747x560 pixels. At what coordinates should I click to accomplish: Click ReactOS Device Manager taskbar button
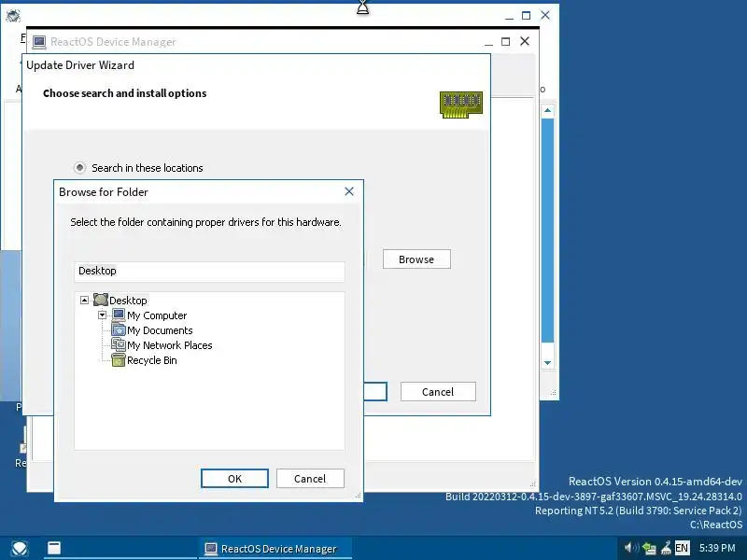(275, 549)
